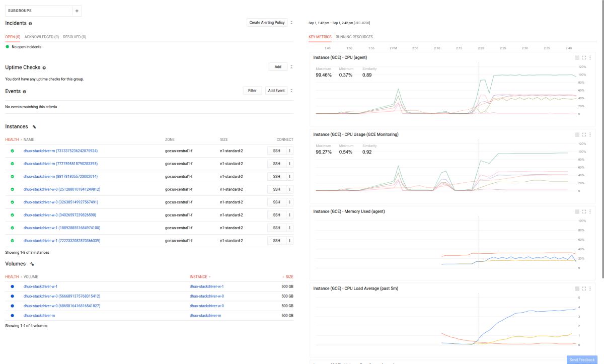Open help icon next to Uptime Checks
604x364 pixels.
pos(44,68)
